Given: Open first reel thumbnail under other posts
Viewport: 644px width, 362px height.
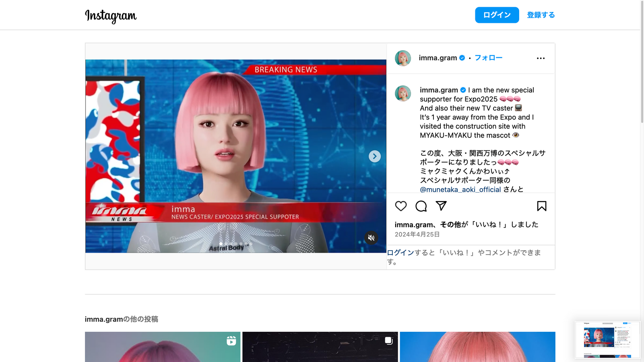Looking at the screenshot, I should click(x=163, y=347).
